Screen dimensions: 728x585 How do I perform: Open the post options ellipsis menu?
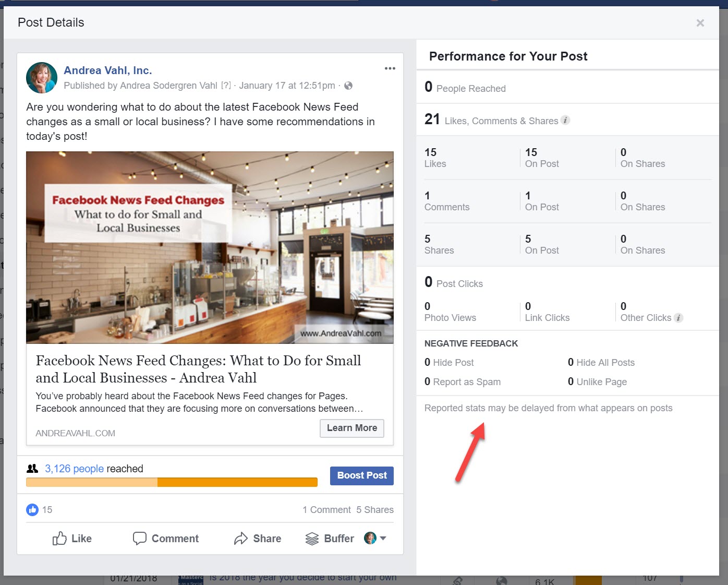390,68
